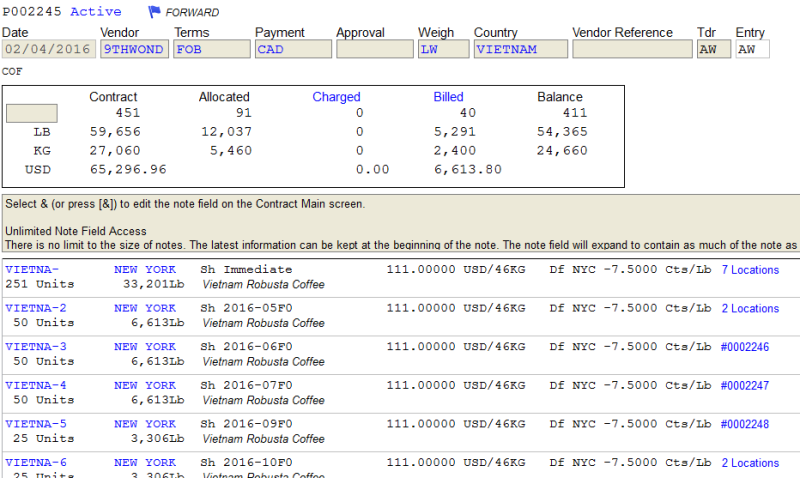
Task: Click the Sh 2016-05FO shipment text
Action: click(x=246, y=308)
